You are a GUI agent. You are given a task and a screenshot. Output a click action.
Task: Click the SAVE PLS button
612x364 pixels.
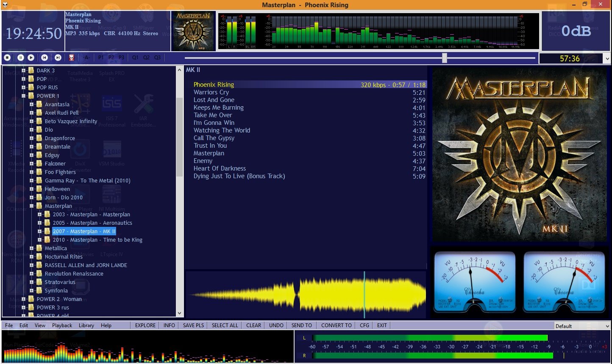pos(193,325)
